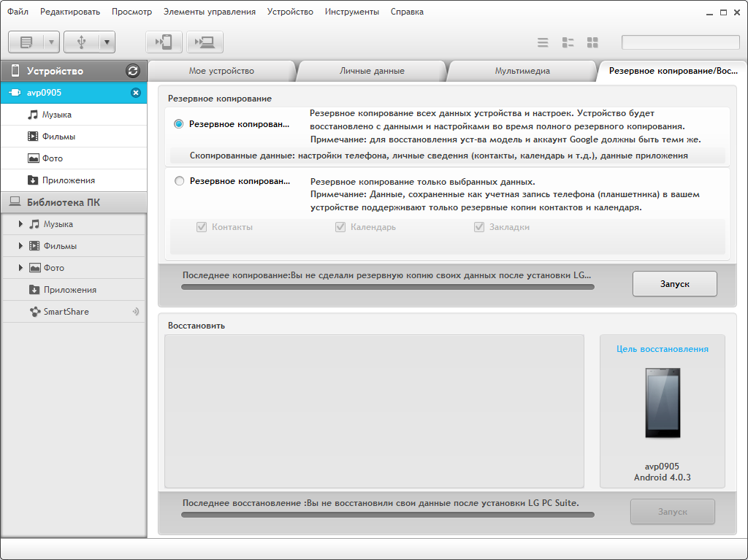Open the Инструменты menu
748x560 pixels.
(351, 12)
